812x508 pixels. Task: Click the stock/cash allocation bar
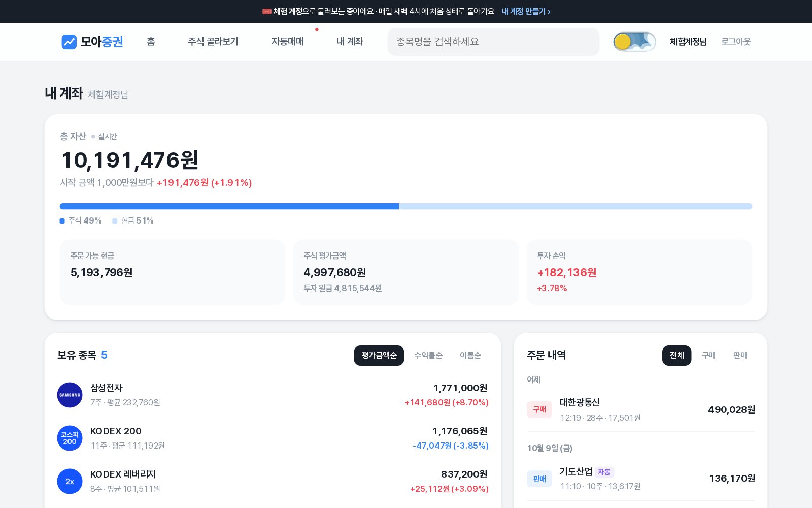pos(406,206)
